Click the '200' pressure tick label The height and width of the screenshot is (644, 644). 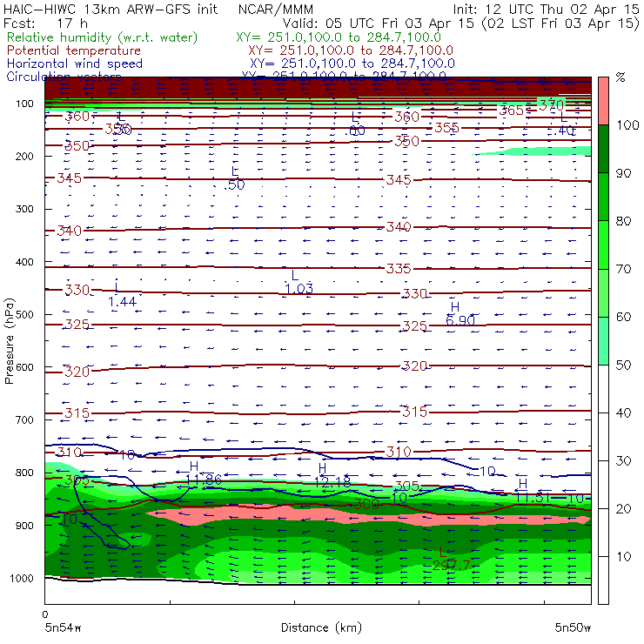(x=24, y=156)
